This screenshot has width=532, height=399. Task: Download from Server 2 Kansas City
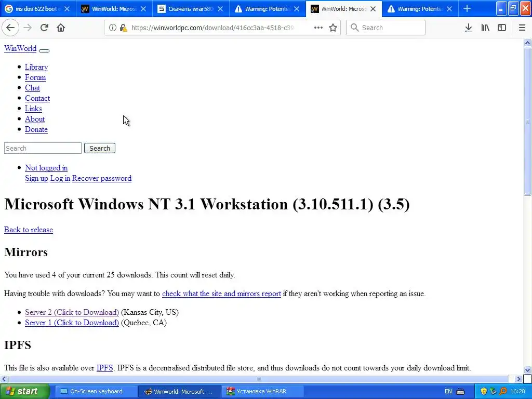[x=72, y=312]
